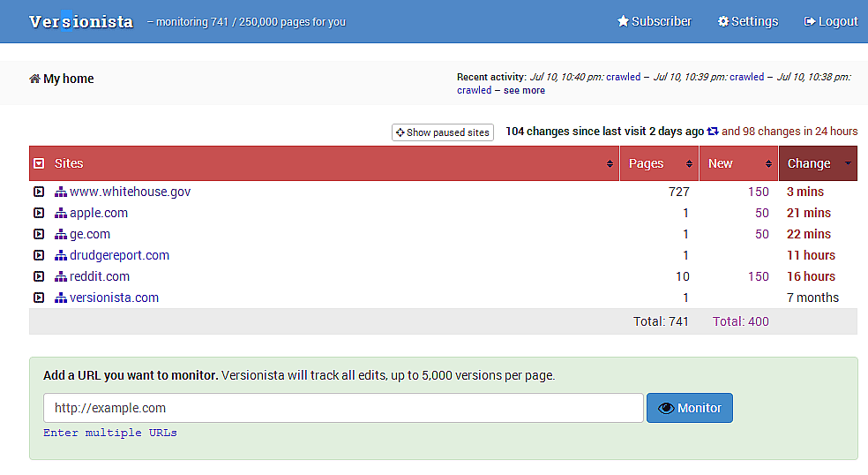Open the 10:39 pm crawled activity link
Viewport: 868px width, 475px height.
click(x=747, y=77)
